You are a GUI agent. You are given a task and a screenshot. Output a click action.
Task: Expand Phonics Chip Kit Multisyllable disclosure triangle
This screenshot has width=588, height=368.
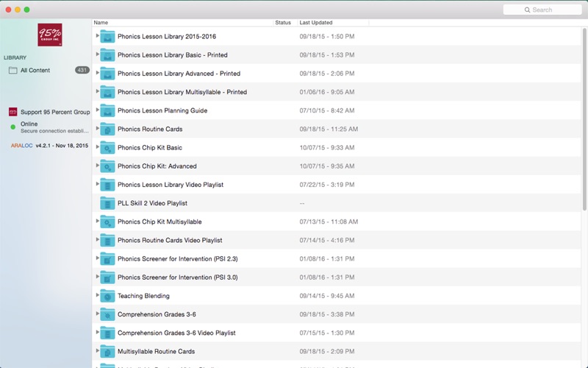97,221
